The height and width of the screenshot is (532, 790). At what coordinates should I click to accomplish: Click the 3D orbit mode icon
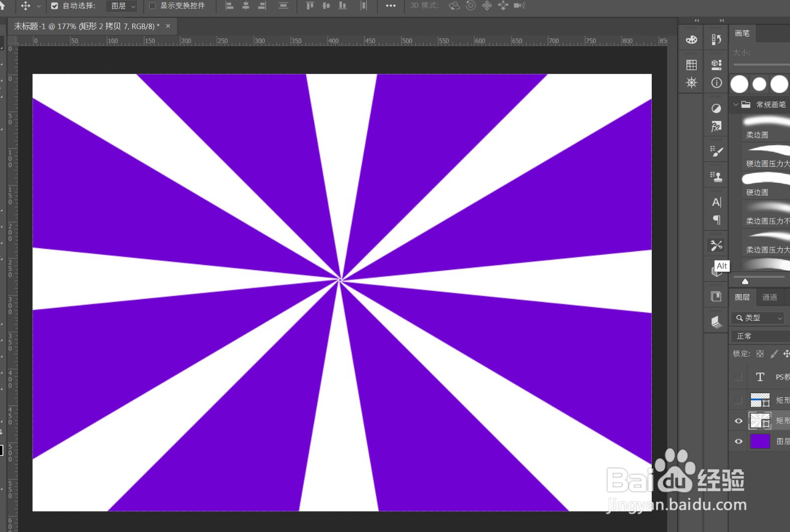(454, 6)
